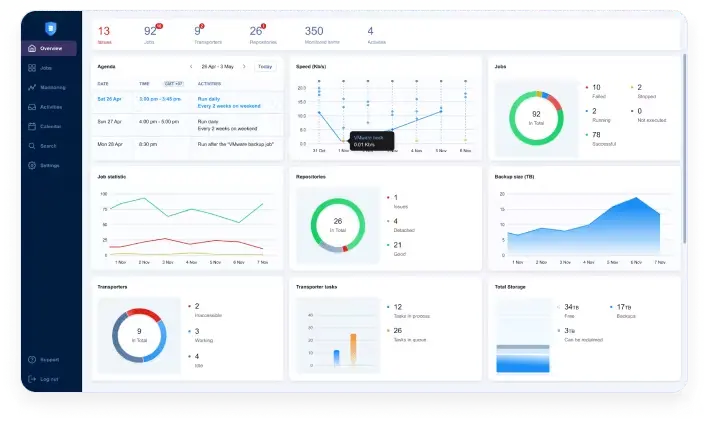
Task: Click the 2 Running legend entry
Action: click(x=598, y=115)
